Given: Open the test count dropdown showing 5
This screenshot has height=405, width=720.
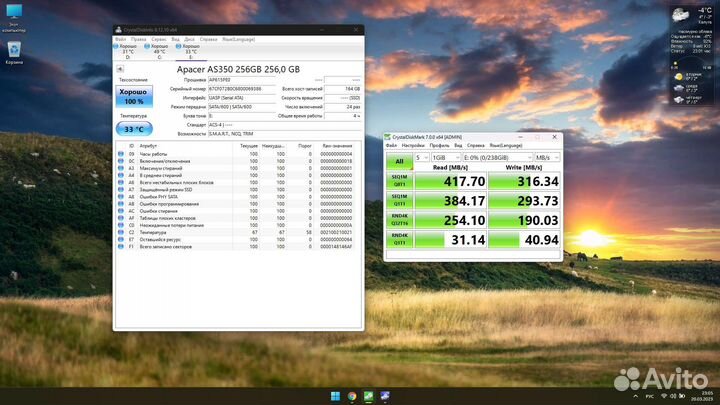Looking at the screenshot, I should [x=422, y=158].
